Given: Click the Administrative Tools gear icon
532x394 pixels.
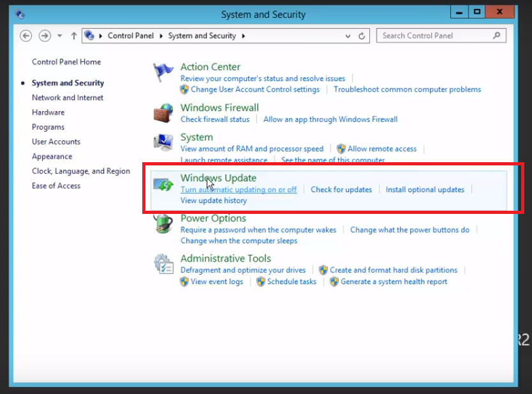Looking at the screenshot, I should coord(163,264).
